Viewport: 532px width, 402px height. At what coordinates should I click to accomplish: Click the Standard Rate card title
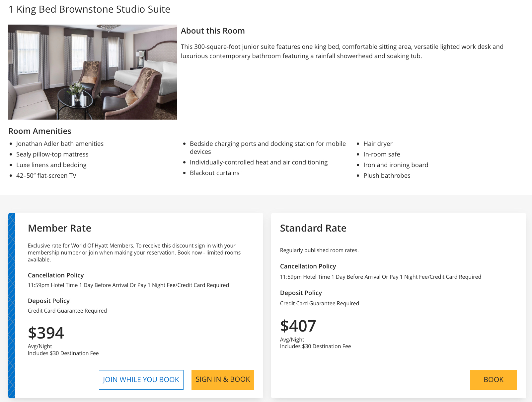[x=313, y=228]
